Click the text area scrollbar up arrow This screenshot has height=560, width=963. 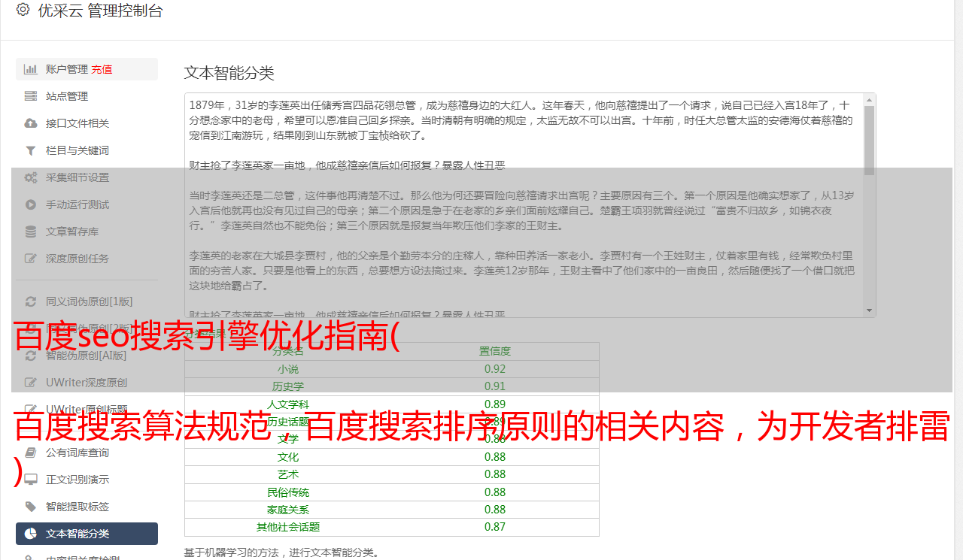coord(870,99)
